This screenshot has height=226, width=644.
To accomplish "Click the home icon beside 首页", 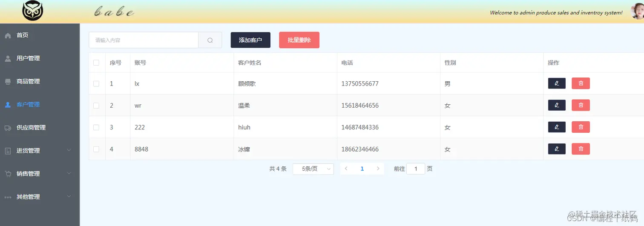I will click(x=8, y=35).
